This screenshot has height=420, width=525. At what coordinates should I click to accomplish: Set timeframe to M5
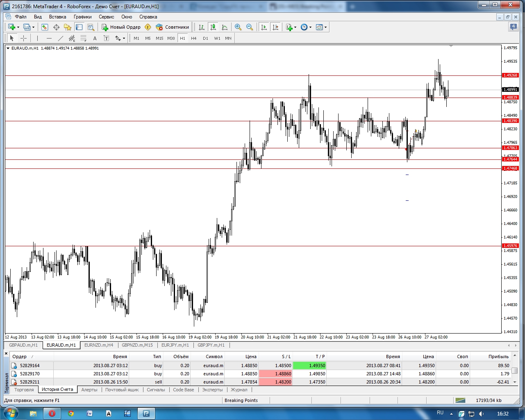point(148,38)
